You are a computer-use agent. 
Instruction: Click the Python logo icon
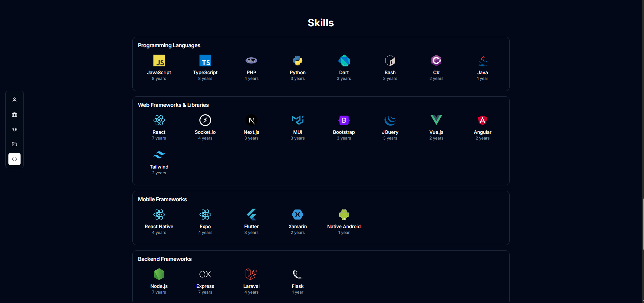(298, 61)
